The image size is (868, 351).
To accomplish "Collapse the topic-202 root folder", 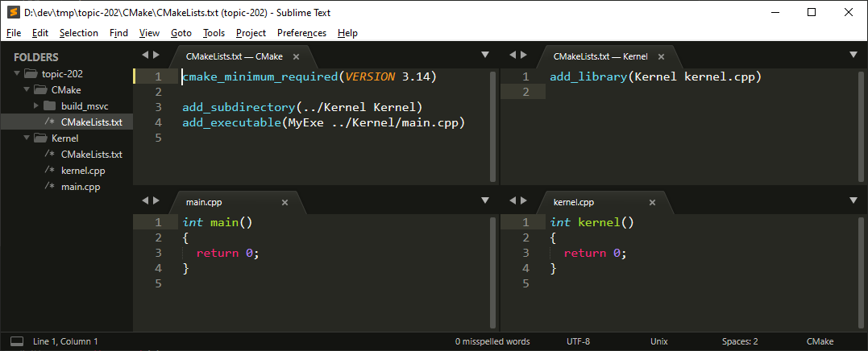I will coord(18,73).
